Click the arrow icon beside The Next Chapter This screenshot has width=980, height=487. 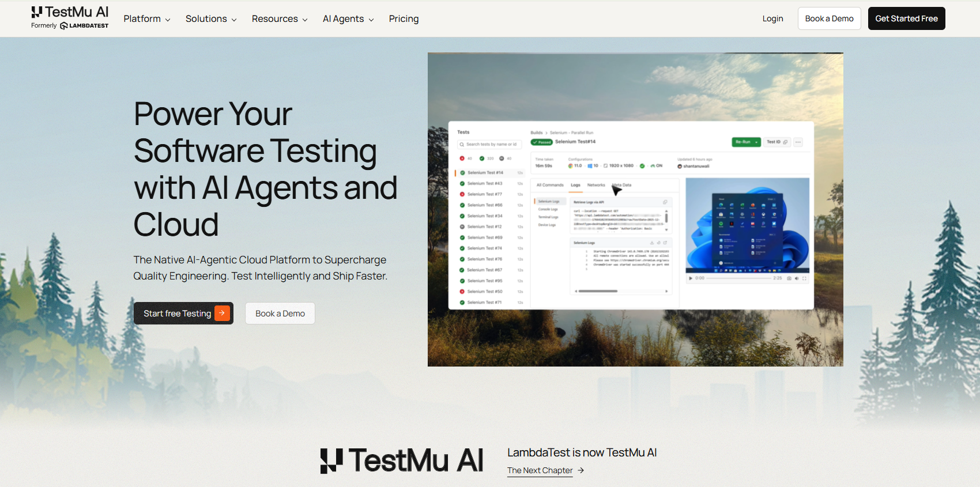(581, 470)
